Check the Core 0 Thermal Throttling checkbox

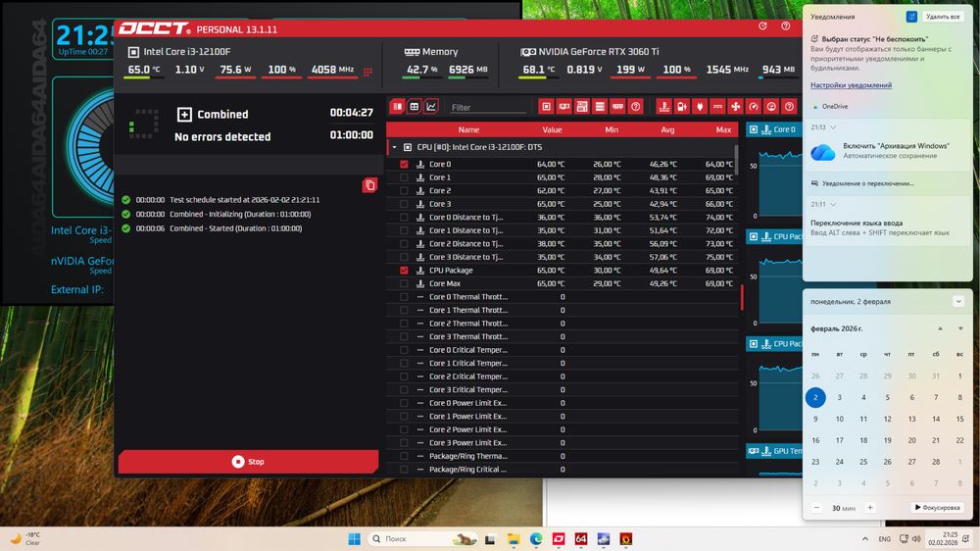tap(404, 297)
